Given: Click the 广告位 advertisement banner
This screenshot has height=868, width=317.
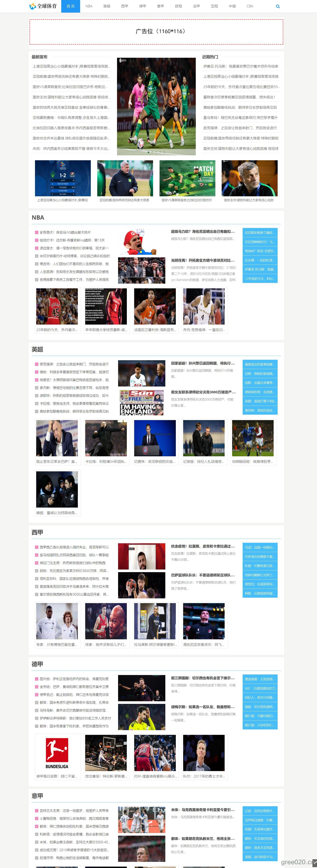Looking at the screenshot, I should 156,32.
